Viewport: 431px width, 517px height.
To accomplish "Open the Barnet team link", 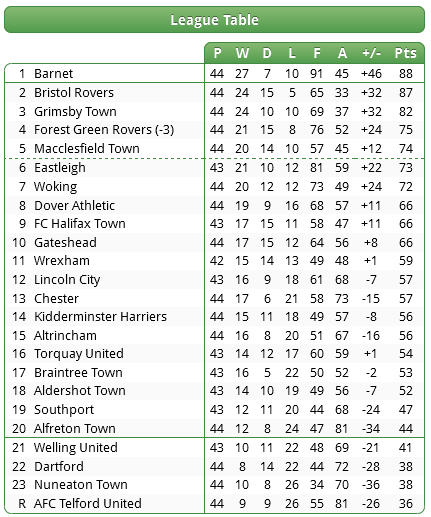I will coord(53,74).
